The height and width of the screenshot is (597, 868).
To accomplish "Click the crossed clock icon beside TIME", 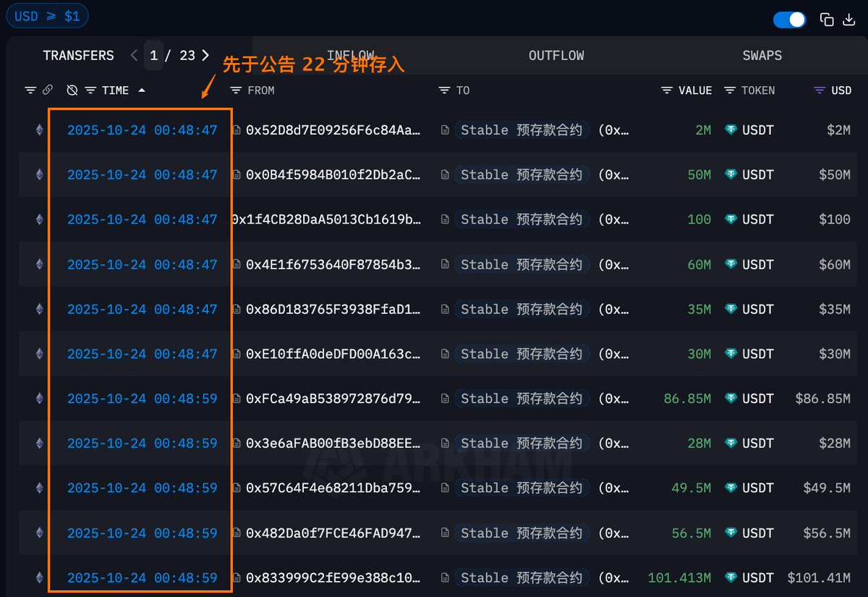I will [x=72, y=90].
